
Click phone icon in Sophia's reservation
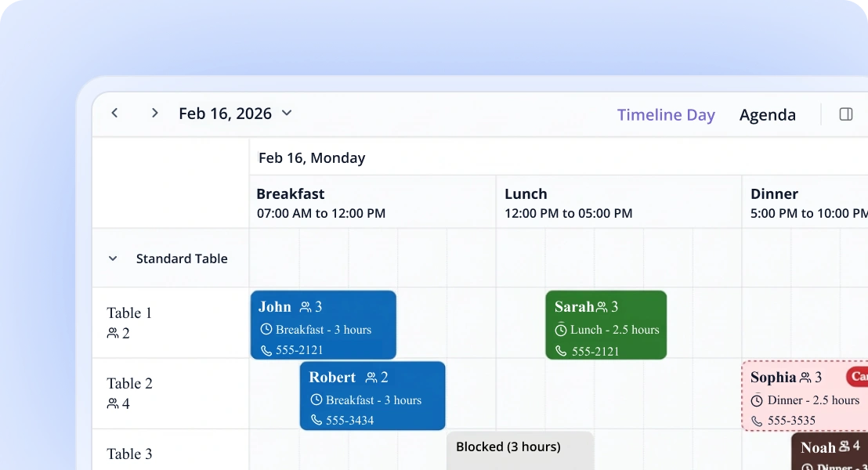(x=757, y=421)
